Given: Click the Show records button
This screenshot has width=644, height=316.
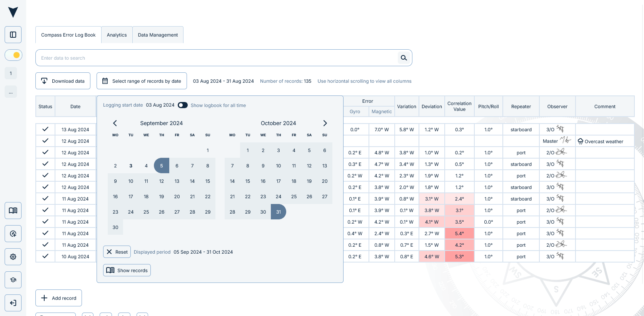Looking at the screenshot, I should coord(127,270).
